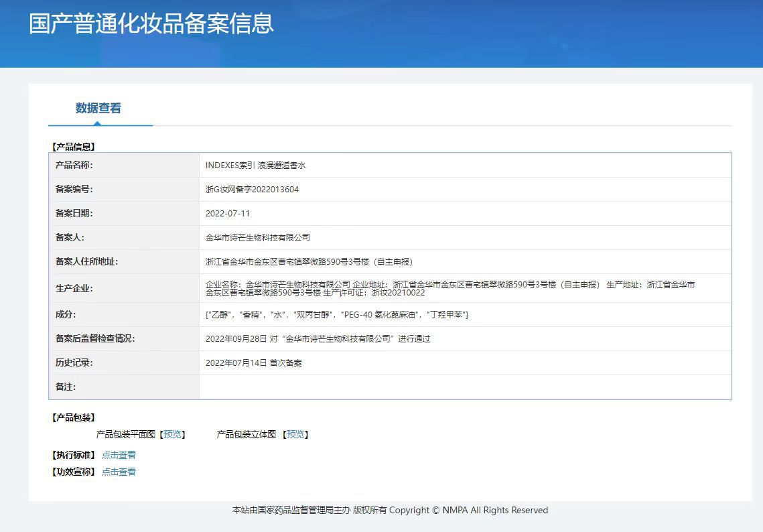Open 预览 for 产品包装立体图

tap(295, 434)
